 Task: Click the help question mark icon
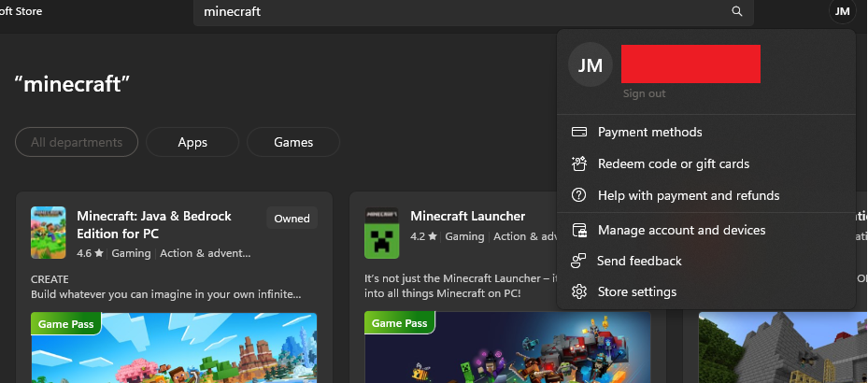(579, 195)
